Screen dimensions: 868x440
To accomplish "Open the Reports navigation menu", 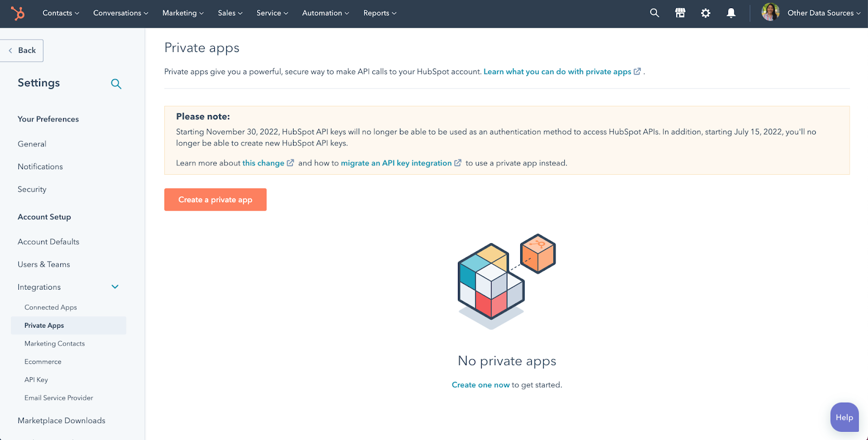I will 380,13.
